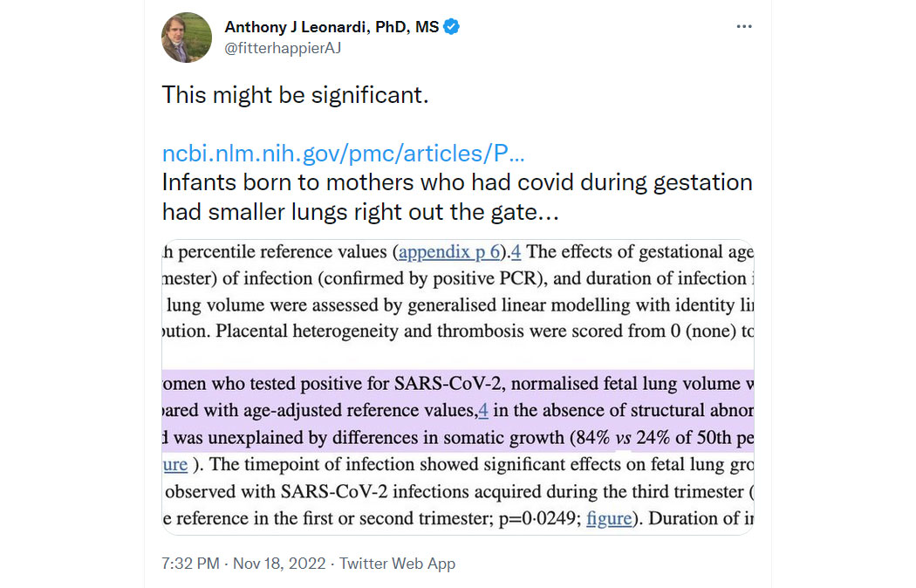The height and width of the screenshot is (588, 916).
Task: Click the display name Anthony J Leonardi, PhD, MS
Action: click(x=332, y=27)
